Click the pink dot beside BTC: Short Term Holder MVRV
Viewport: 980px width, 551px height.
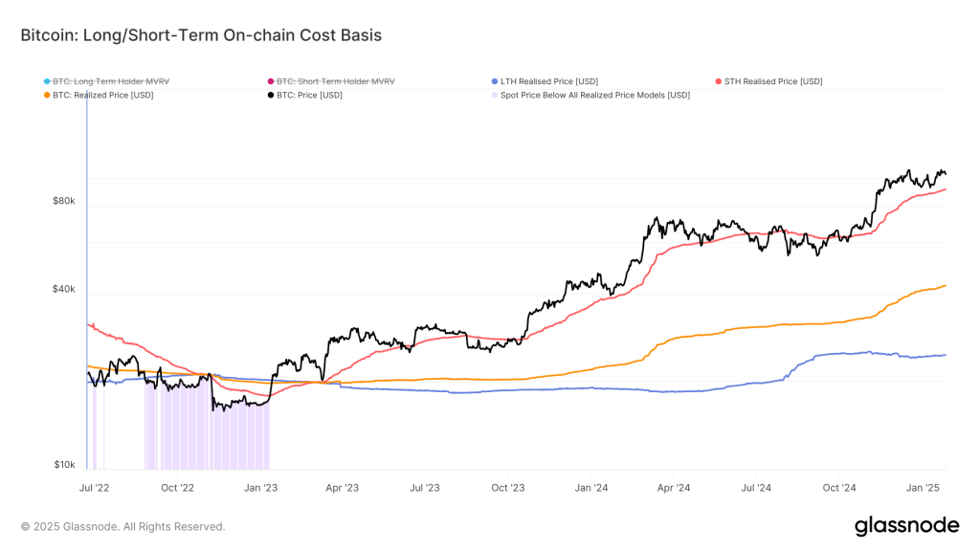pos(271,81)
